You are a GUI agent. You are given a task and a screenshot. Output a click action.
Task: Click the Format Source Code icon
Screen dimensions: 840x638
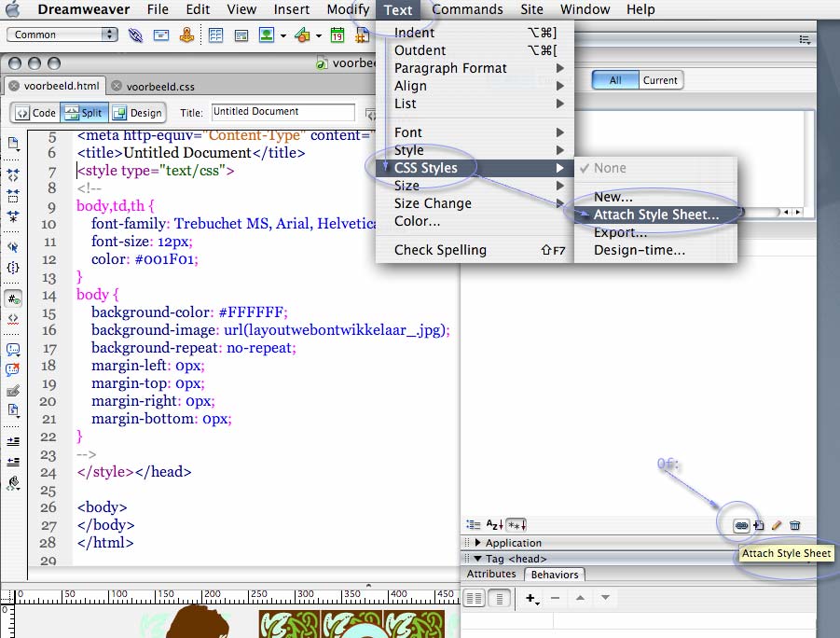point(13,483)
